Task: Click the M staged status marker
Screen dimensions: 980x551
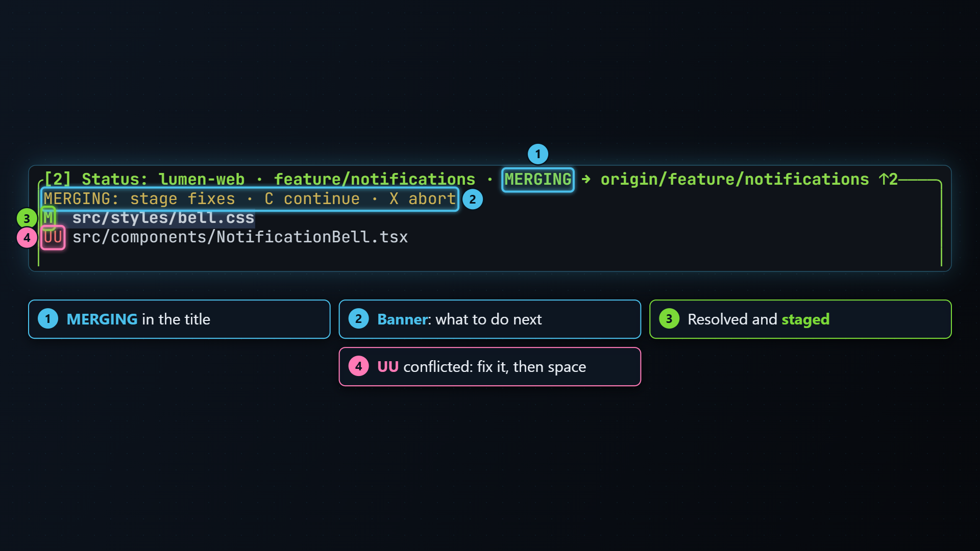Action: coord(48,218)
